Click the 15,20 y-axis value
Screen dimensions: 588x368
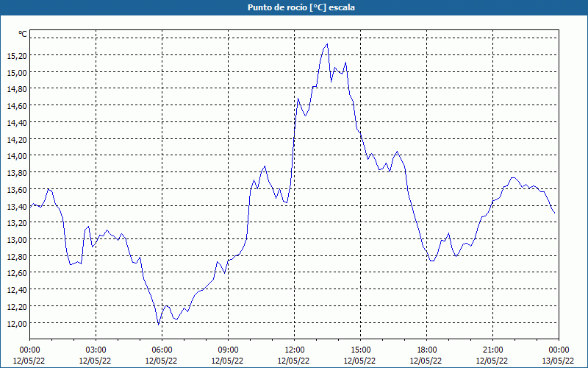coord(17,56)
